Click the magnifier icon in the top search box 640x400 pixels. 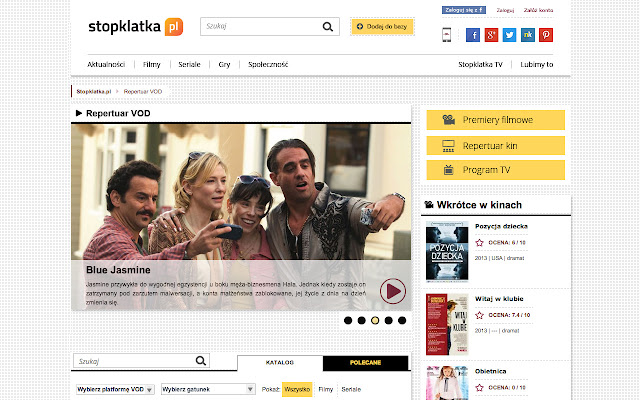328,27
